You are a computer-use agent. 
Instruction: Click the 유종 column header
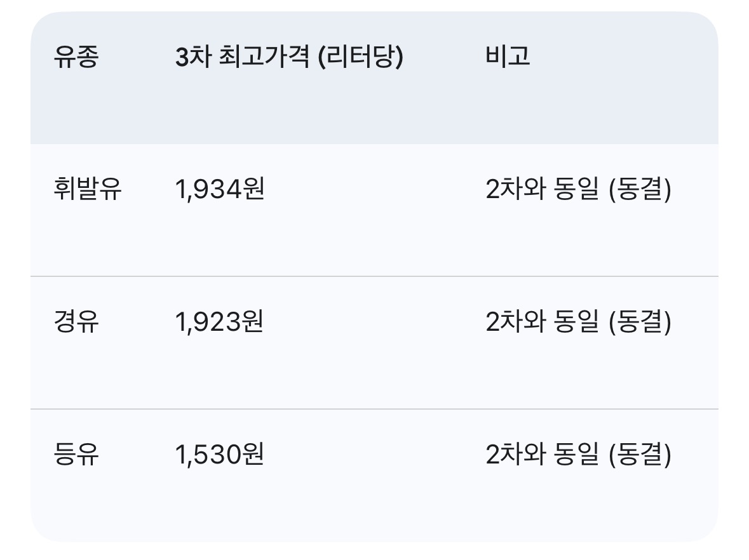click(x=76, y=57)
